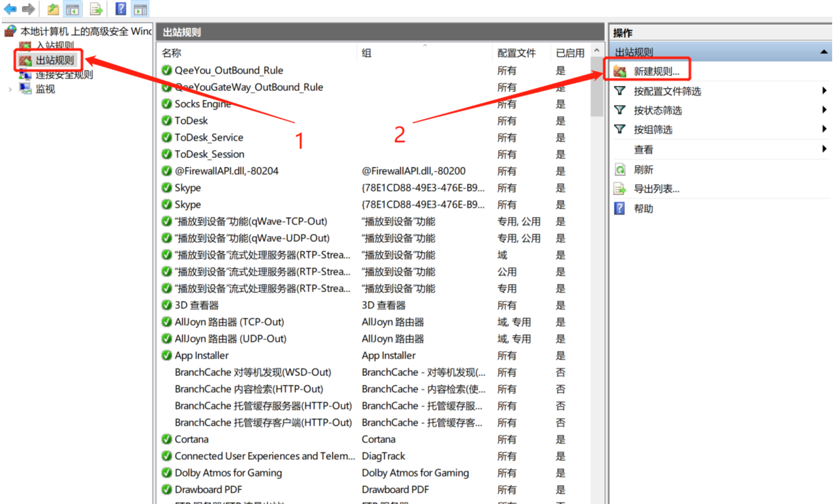This screenshot has height=504, width=833.
Task: Click the green check icon beside ToDesk rule
Action: click(x=167, y=121)
